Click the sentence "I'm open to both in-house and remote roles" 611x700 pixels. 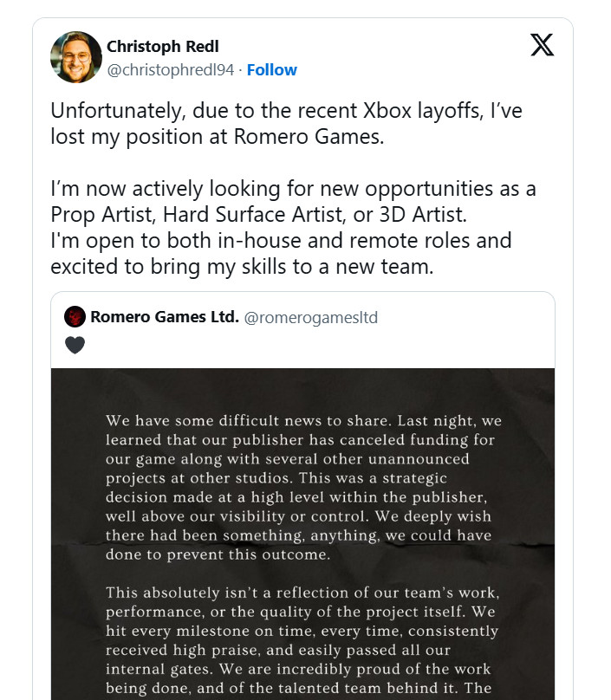(281, 240)
